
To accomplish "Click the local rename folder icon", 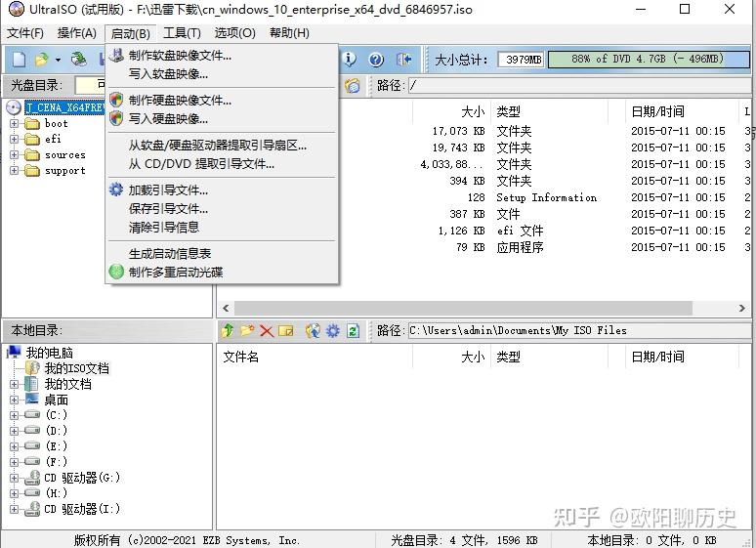I will pyautogui.click(x=286, y=331).
